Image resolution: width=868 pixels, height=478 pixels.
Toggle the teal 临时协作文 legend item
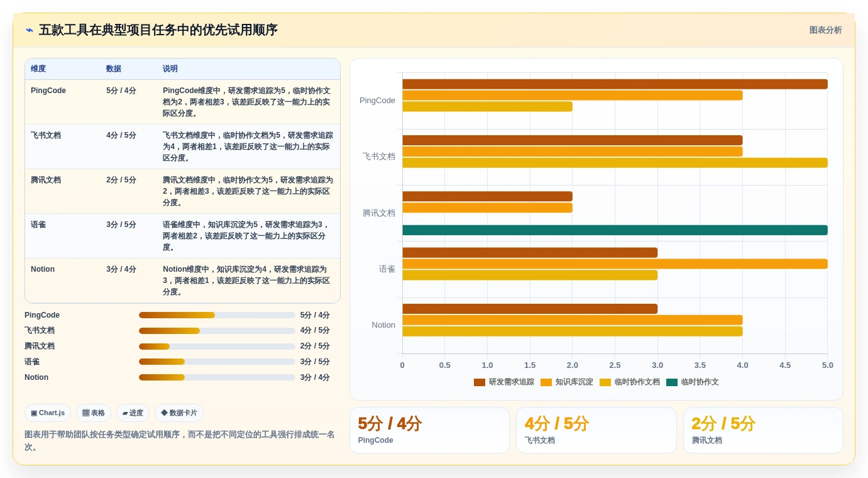coord(693,382)
